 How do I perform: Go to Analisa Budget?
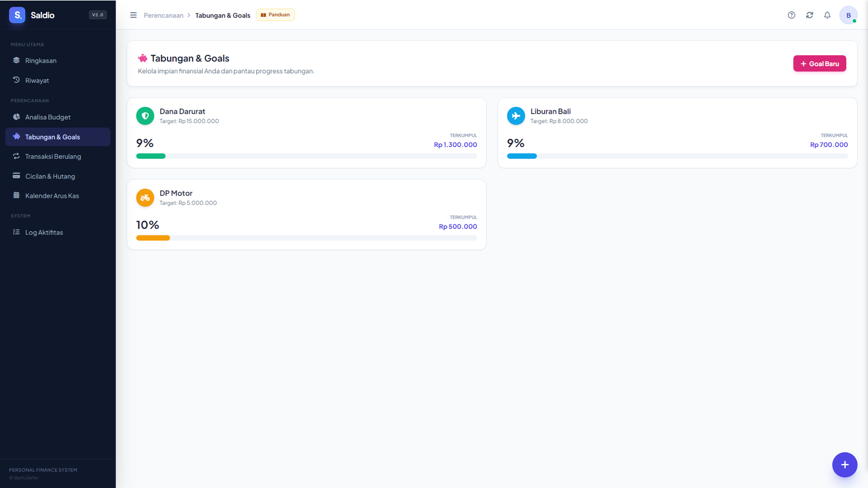pos(58,117)
